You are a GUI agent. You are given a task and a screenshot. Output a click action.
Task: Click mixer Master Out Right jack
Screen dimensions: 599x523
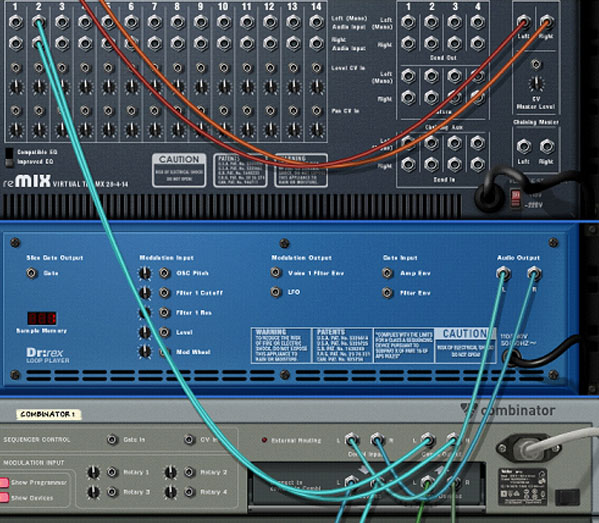click(x=547, y=21)
